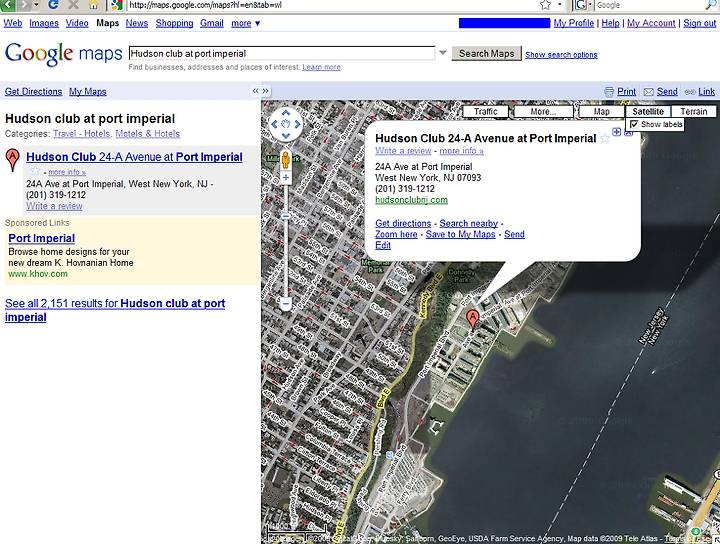
Task: Open hudsonclubnj.com website link
Action: pyautogui.click(x=411, y=200)
